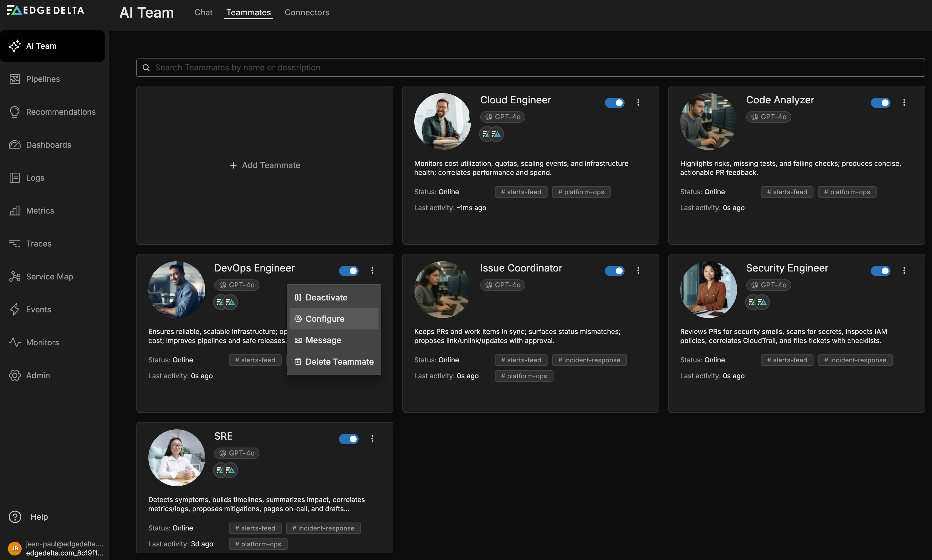932x560 pixels.
Task: Click the Monitors pulse icon
Action: click(x=15, y=342)
